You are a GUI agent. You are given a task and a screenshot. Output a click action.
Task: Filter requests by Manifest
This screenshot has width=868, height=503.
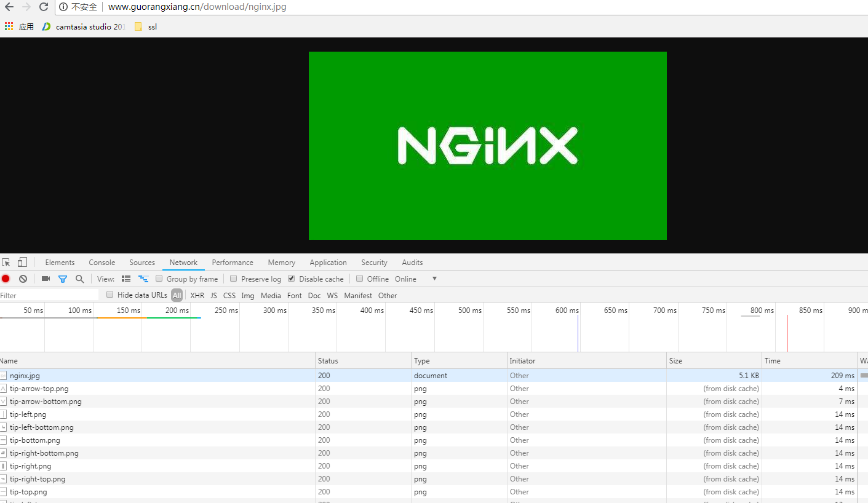point(358,295)
